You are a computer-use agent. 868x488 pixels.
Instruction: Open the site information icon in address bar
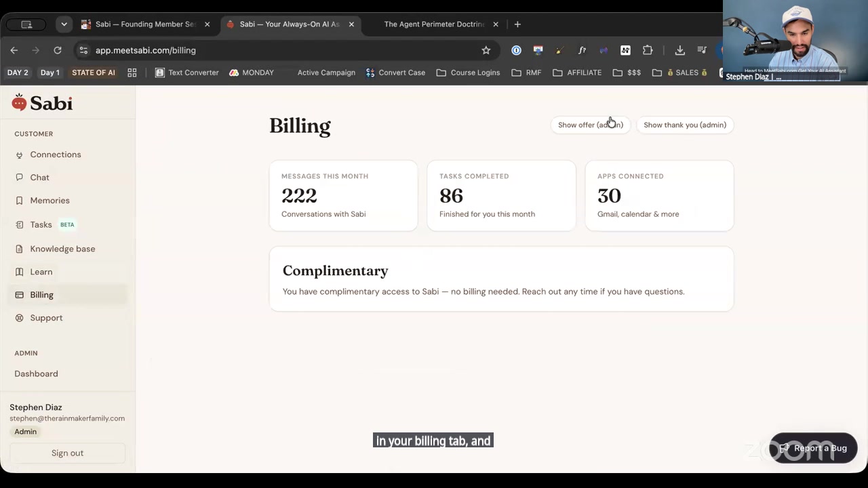click(83, 50)
